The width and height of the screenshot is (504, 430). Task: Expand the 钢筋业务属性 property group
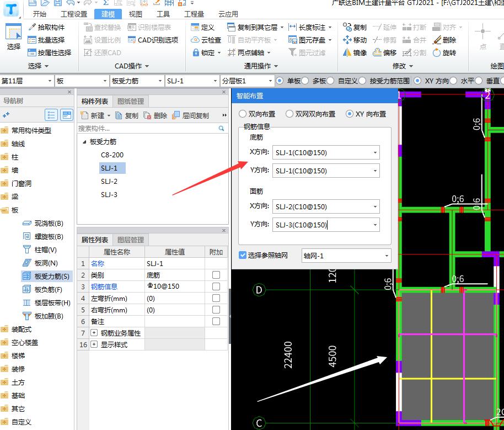[94, 333]
